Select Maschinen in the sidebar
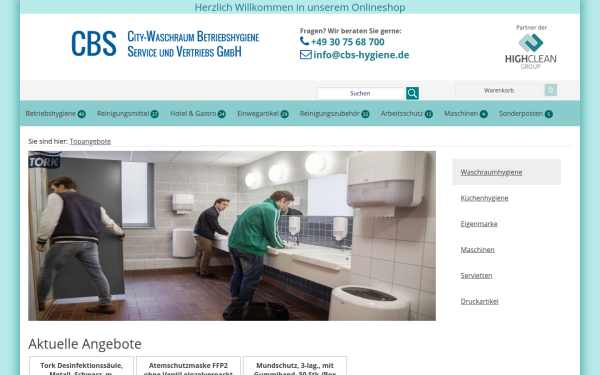 (x=478, y=249)
